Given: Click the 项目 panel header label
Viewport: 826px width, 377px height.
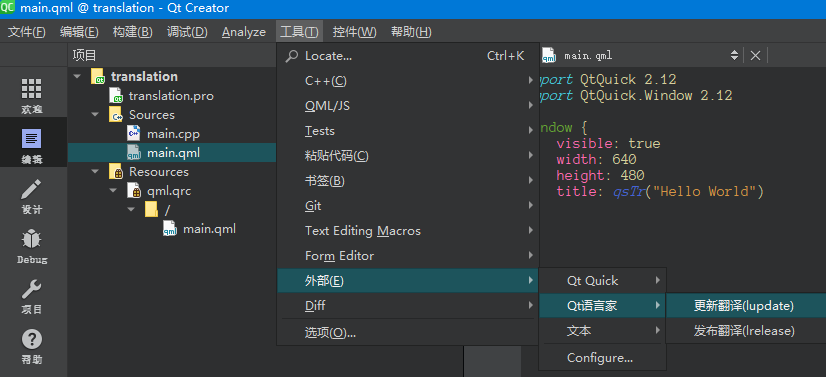Looking at the screenshot, I should pyautogui.click(x=85, y=55).
